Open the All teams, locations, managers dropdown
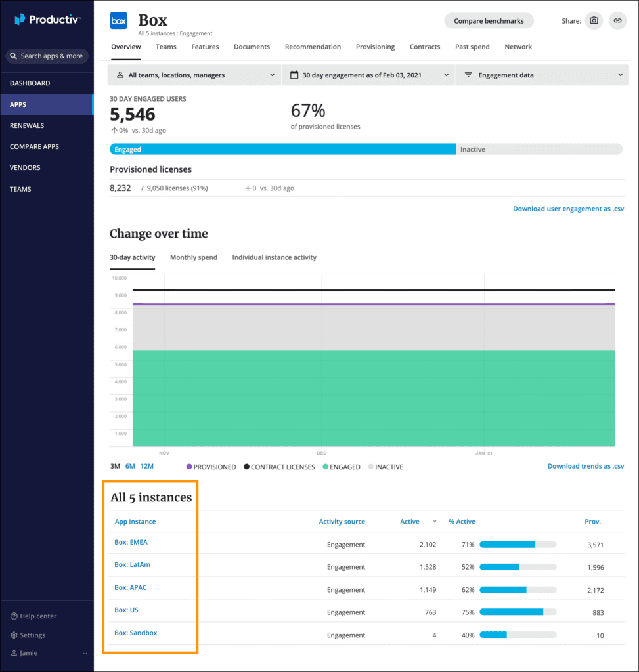This screenshot has height=672, width=639. pyautogui.click(x=194, y=75)
